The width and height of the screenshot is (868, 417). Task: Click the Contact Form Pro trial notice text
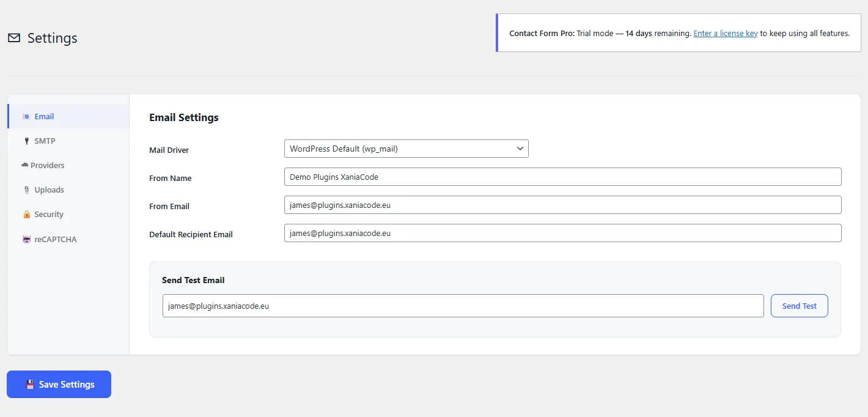pos(679,33)
